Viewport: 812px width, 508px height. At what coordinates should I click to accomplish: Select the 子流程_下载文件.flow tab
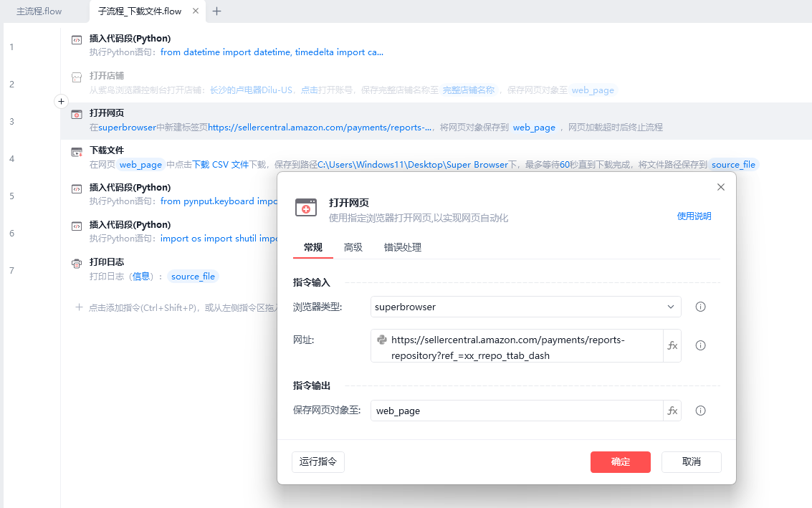(140, 11)
